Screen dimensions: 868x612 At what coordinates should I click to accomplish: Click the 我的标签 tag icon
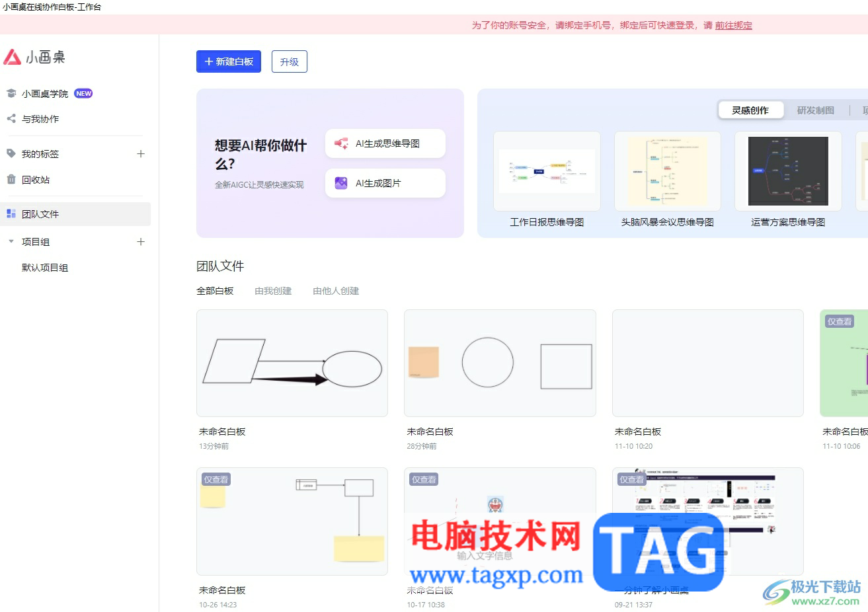(11, 153)
